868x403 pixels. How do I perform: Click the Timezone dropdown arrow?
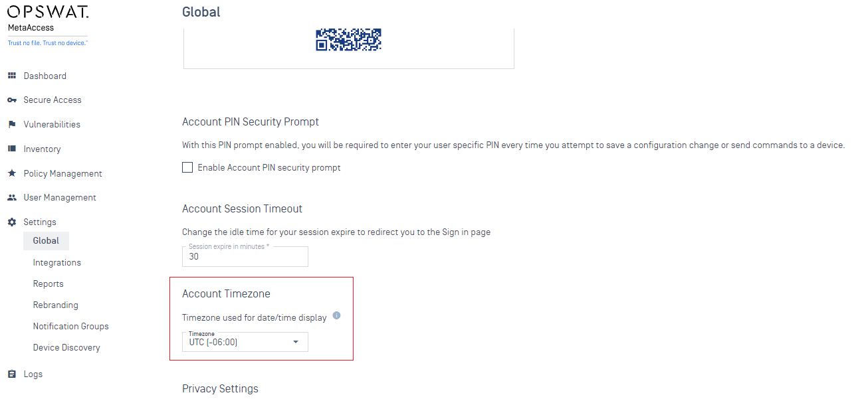pyautogui.click(x=296, y=343)
